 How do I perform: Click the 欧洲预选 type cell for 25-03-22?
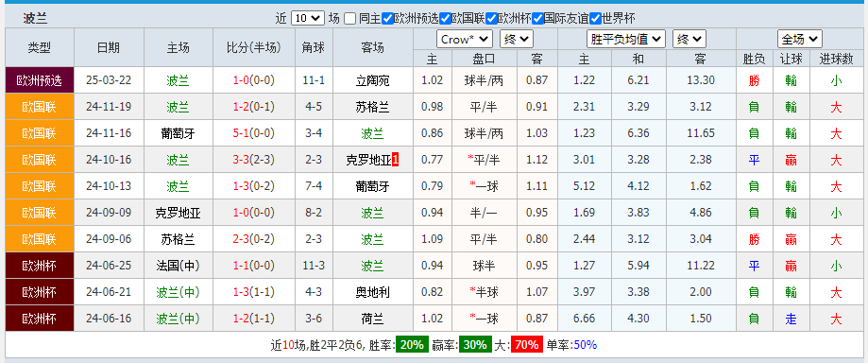pyautogui.click(x=40, y=80)
